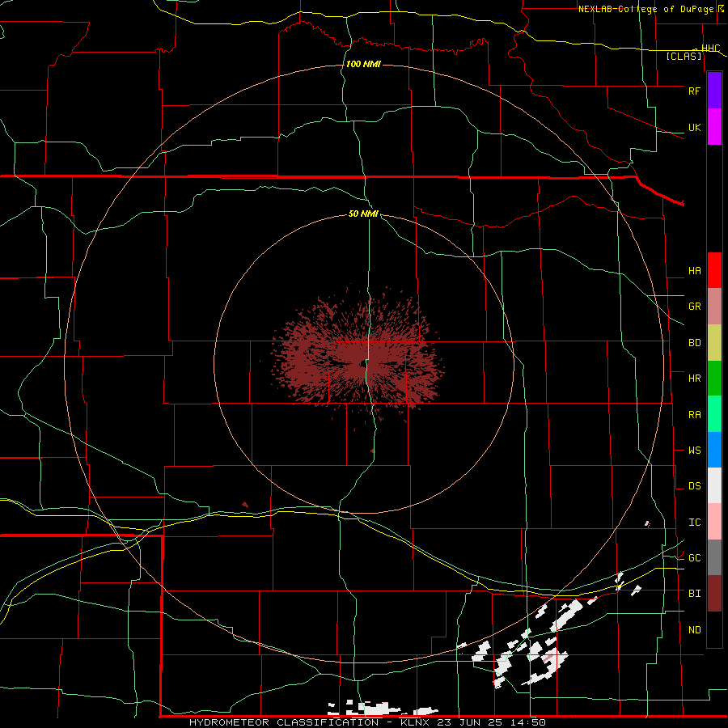The image size is (728, 728).
Task: Select the yellow BD legend swatch
Action: tap(714, 343)
